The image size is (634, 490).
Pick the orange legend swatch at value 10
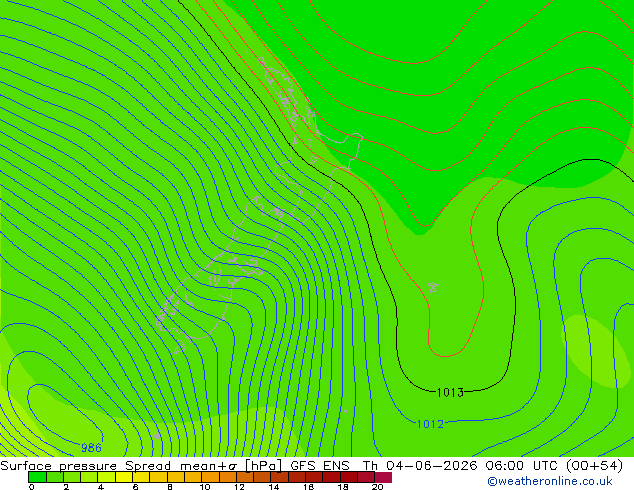point(210,477)
